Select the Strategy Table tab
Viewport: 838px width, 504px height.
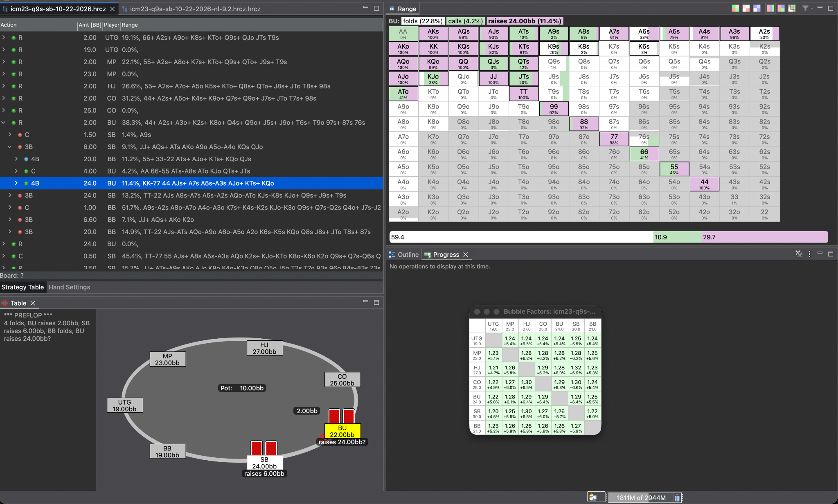[23, 287]
